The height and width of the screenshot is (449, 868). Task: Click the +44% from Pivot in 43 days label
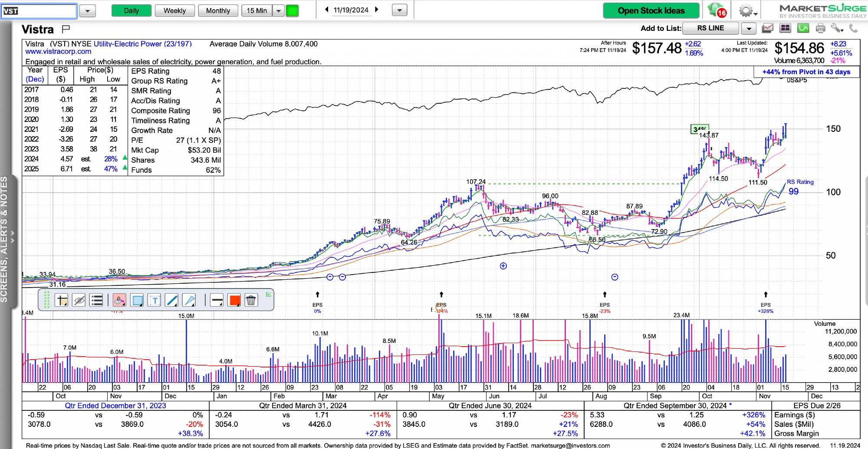coord(806,72)
